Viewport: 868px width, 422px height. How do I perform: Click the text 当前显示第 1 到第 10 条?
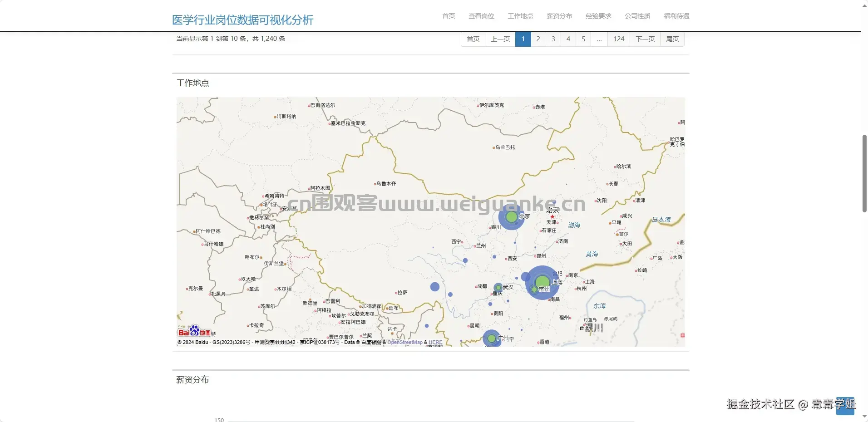point(211,39)
